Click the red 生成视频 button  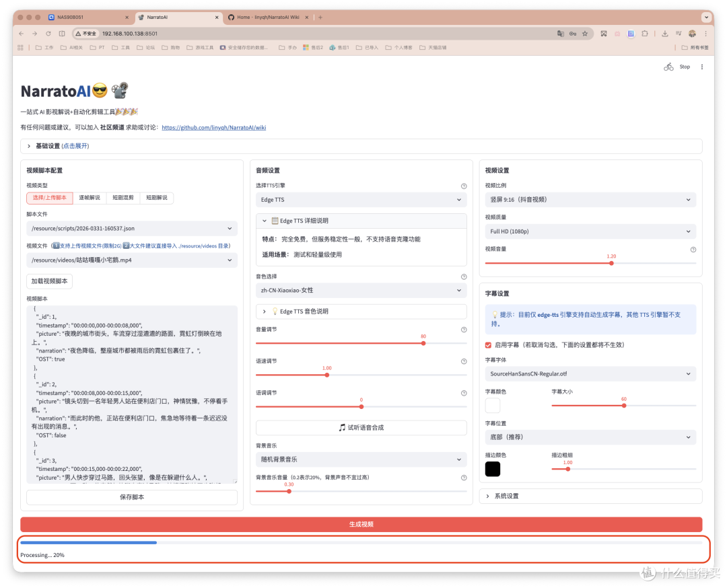tap(361, 524)
